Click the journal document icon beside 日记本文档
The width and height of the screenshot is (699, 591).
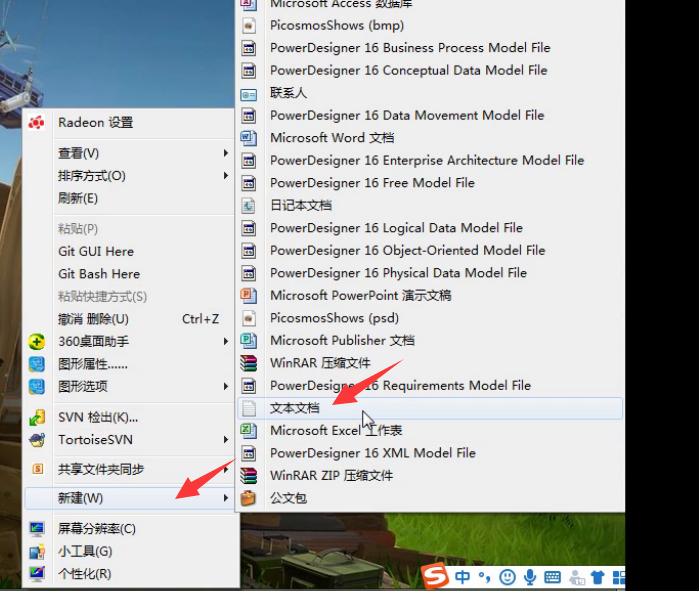(248, 205)
